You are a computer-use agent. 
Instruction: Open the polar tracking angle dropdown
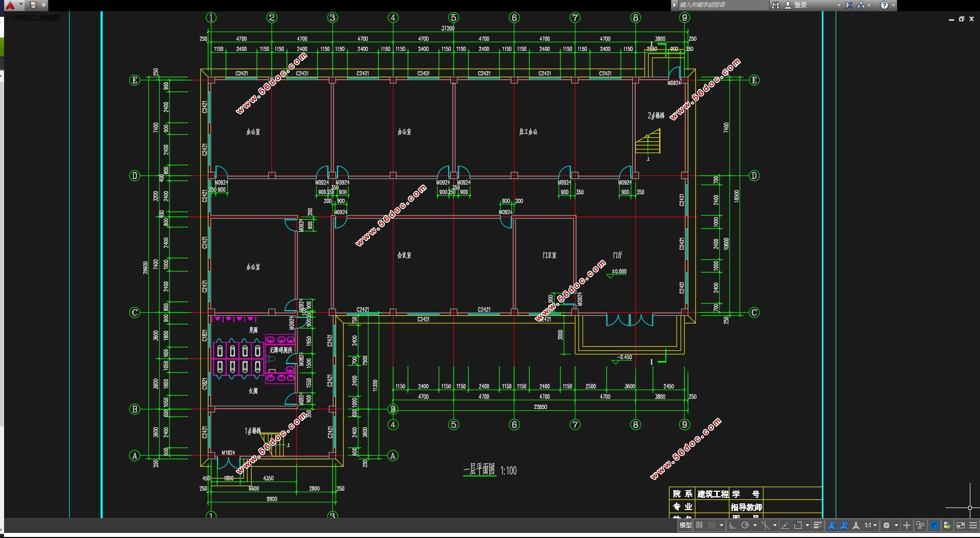[x=755, y=525]
